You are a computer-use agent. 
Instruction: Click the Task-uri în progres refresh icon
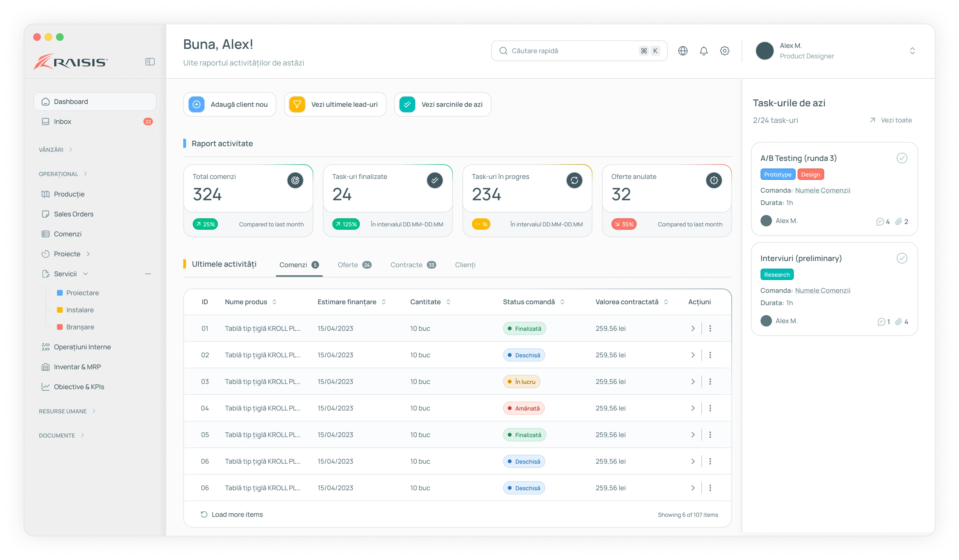click(x=574, y=180)
